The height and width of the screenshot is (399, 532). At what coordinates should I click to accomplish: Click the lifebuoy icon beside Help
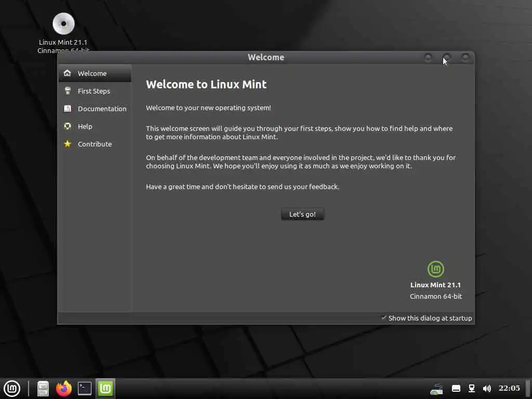(68, 126)
